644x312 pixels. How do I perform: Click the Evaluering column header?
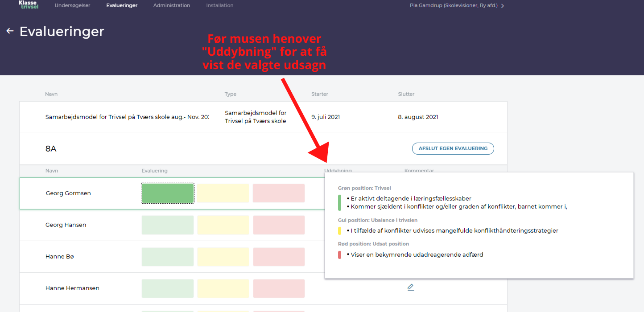[x=154, y=171]
